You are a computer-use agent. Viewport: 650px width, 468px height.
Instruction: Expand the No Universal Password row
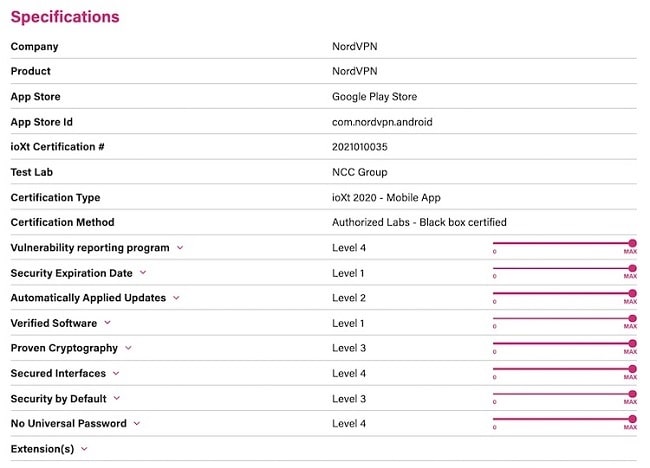[137, 424]
